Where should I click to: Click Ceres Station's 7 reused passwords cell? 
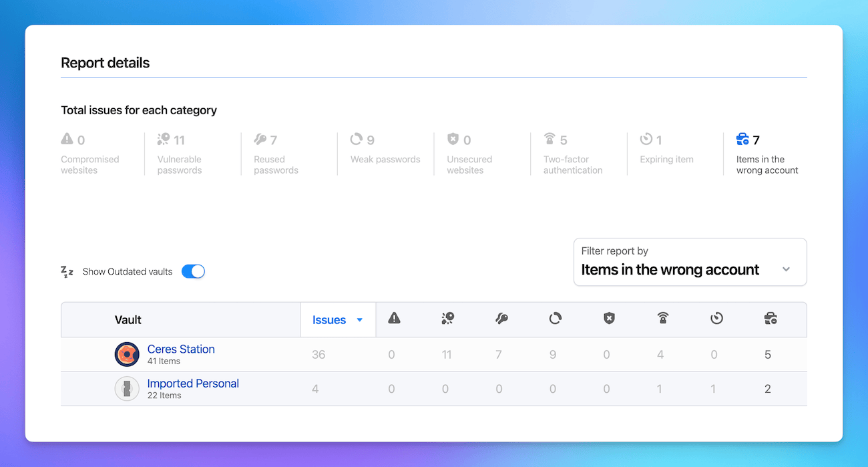coord(499,355)
